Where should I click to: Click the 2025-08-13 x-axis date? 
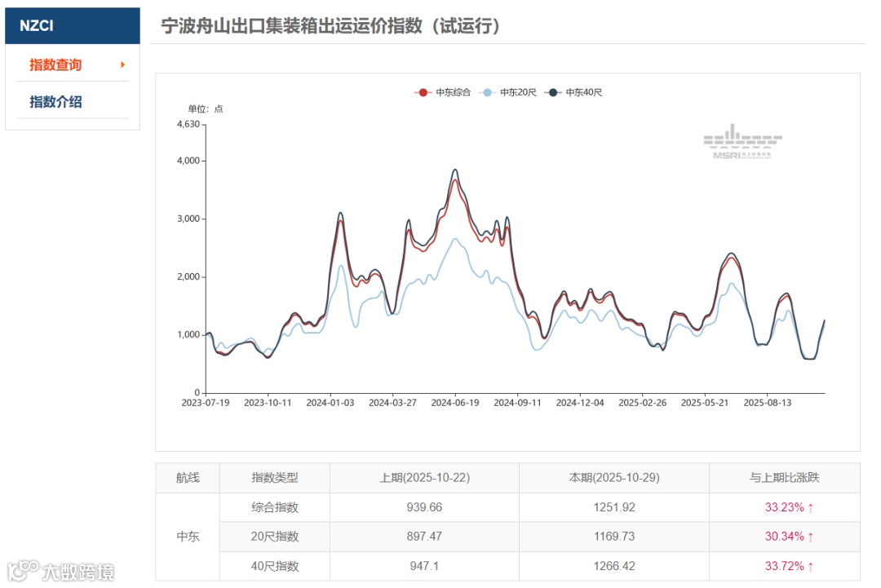pos(768,403)
